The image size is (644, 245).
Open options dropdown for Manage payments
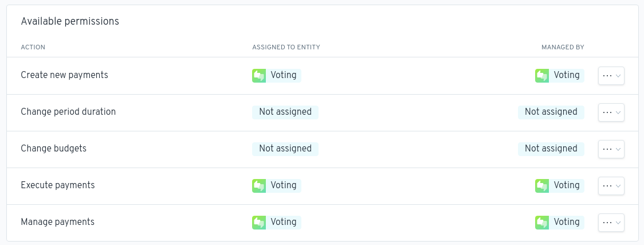611,223
